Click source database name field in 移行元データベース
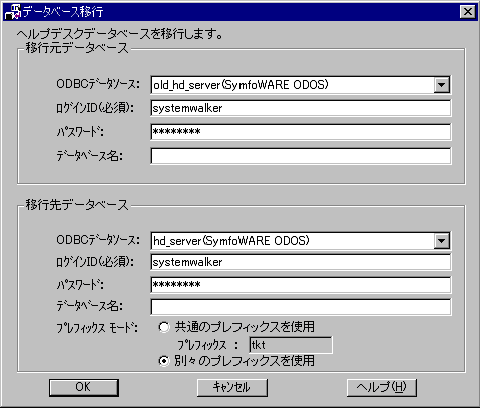480x408 pixels. tap(301, 156)
